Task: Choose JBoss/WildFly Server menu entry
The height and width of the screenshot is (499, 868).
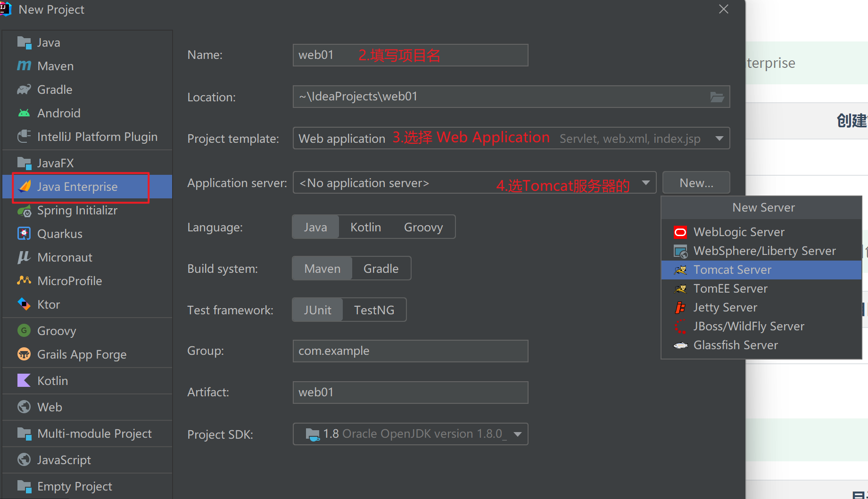Action: pyautogui.click(x=761, y=327)
